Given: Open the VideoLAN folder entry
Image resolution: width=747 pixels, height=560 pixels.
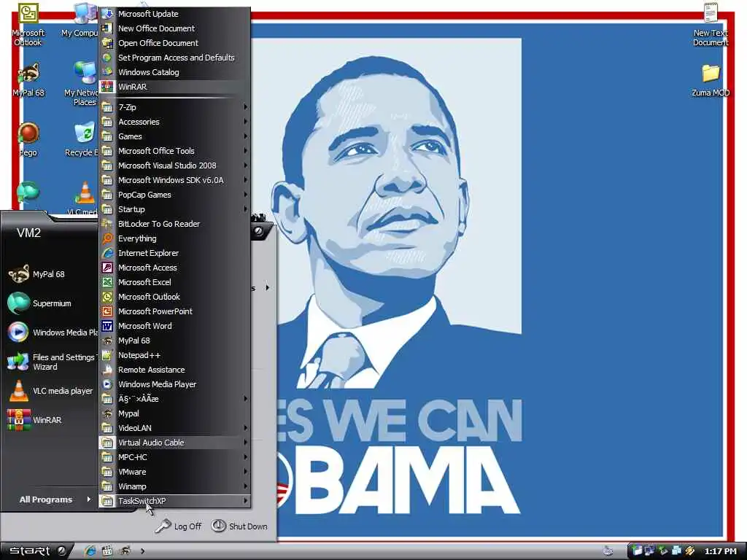Looking at the screenshot, I should point(174,428).
